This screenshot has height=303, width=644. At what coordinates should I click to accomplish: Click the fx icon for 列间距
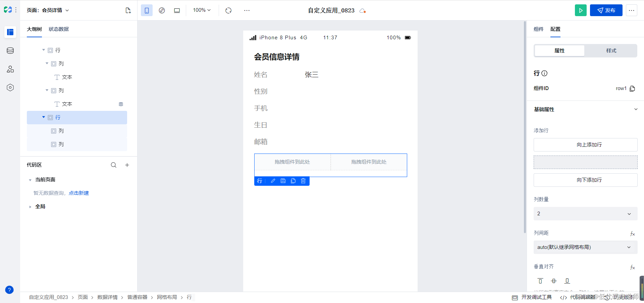(x=633, y=233)
